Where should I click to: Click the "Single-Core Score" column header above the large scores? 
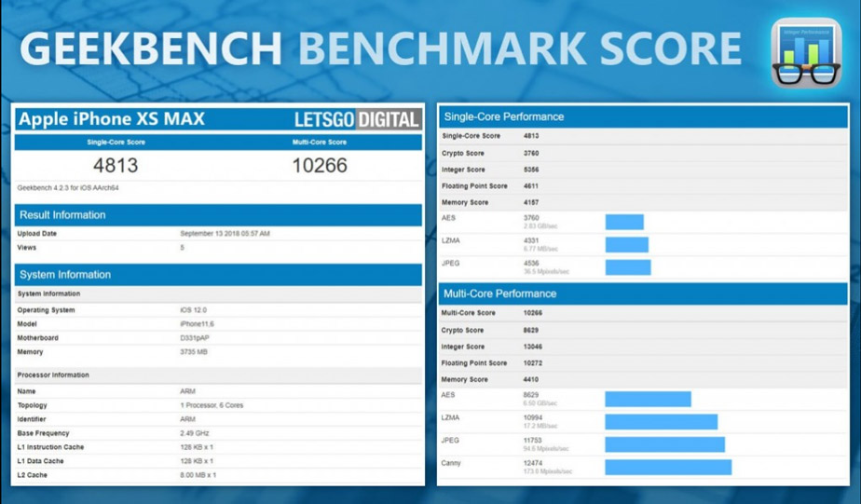pos(116,143)
